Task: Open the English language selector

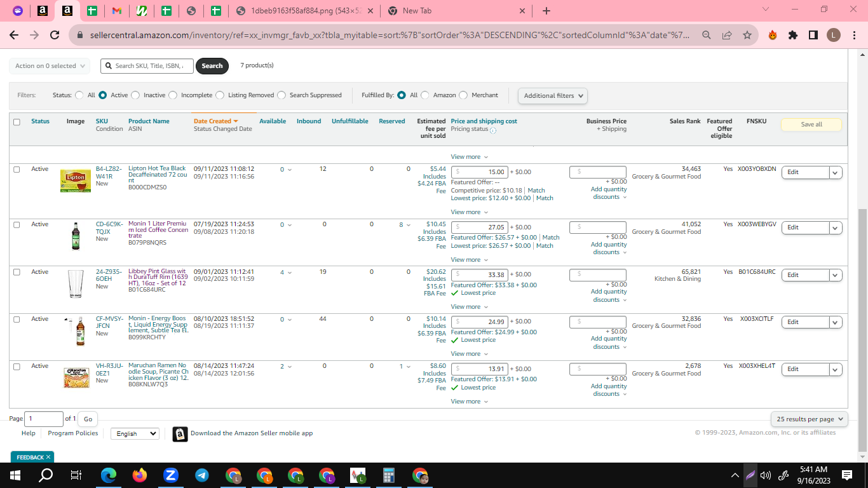Action: point(135,433)
